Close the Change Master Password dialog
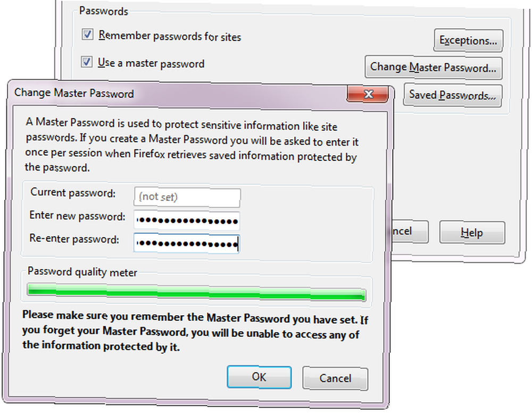 tap(368, 94)
